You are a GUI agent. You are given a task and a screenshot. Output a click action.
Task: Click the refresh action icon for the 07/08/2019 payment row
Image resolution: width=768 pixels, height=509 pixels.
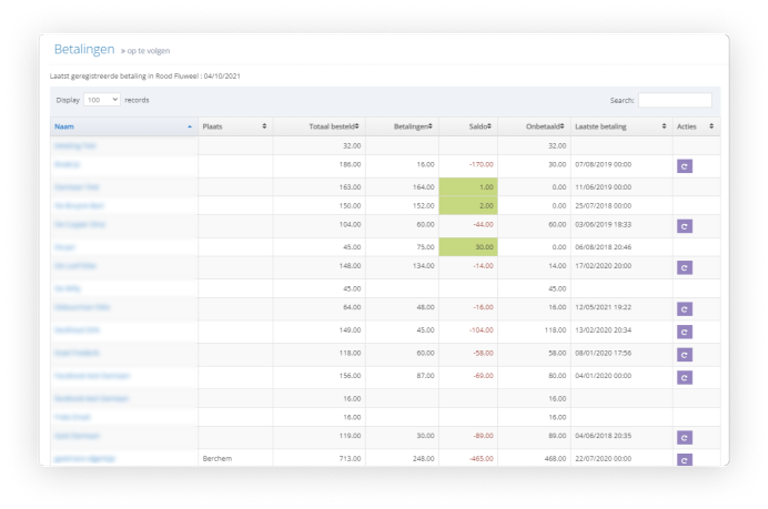pos(684,166)
